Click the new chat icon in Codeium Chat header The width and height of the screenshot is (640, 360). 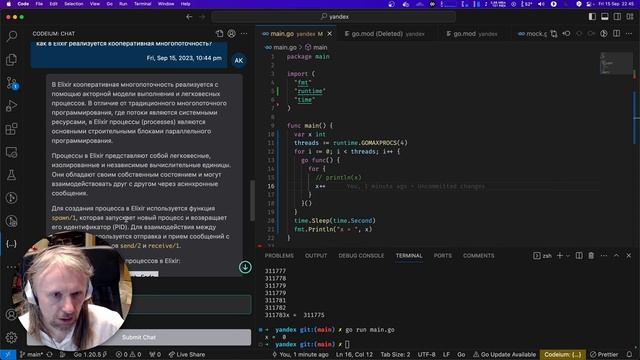[220, 33]
